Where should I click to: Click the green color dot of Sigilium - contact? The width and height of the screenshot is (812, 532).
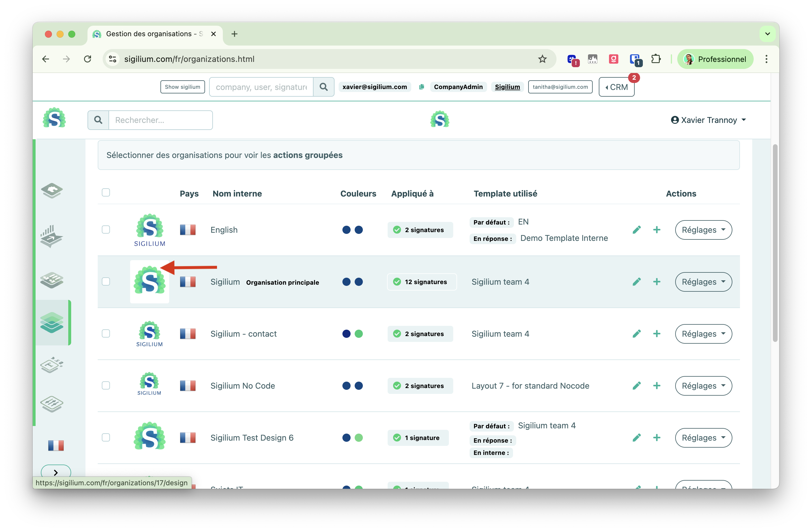[358, 334]
